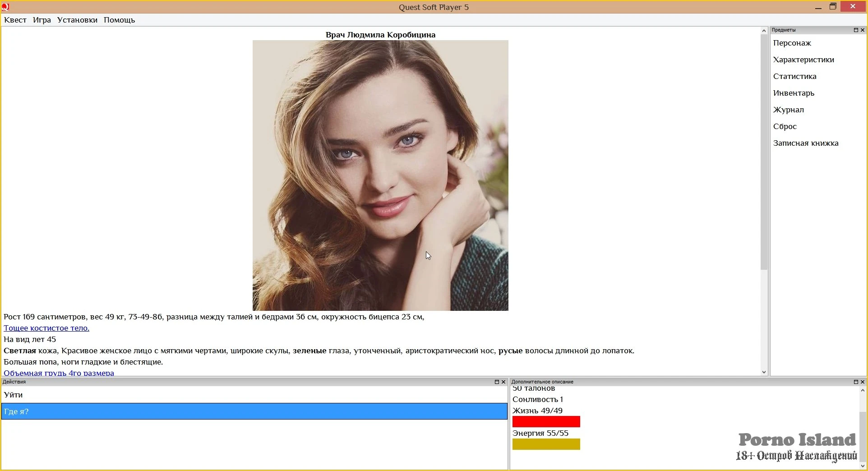The width and height of the screenshot is (868, 471).
Task: Click the red Жизнь health bar
Action: [x=546, y=422]
